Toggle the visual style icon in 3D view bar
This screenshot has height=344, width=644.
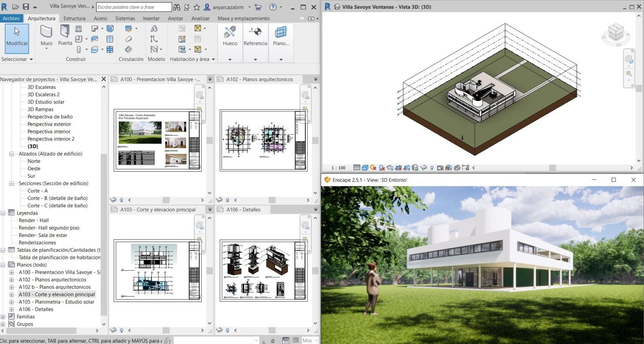click(365, 168)
